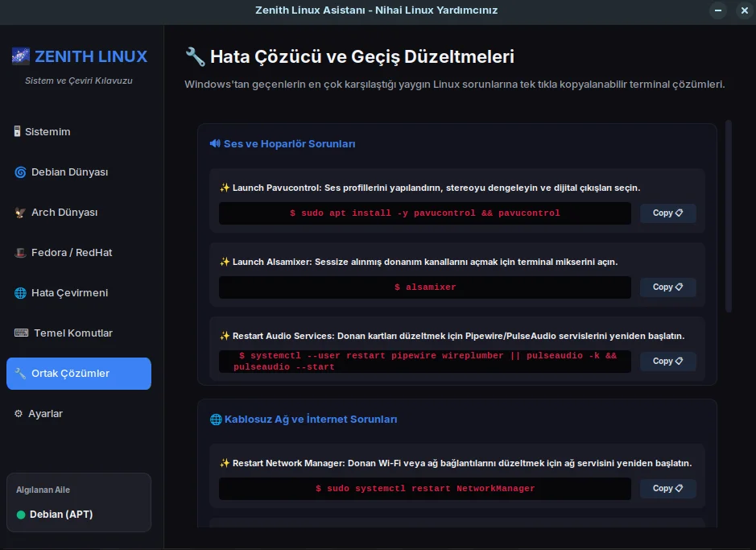
Task: Click the Launch Pavucontrol description text
Action: [436, 188]
